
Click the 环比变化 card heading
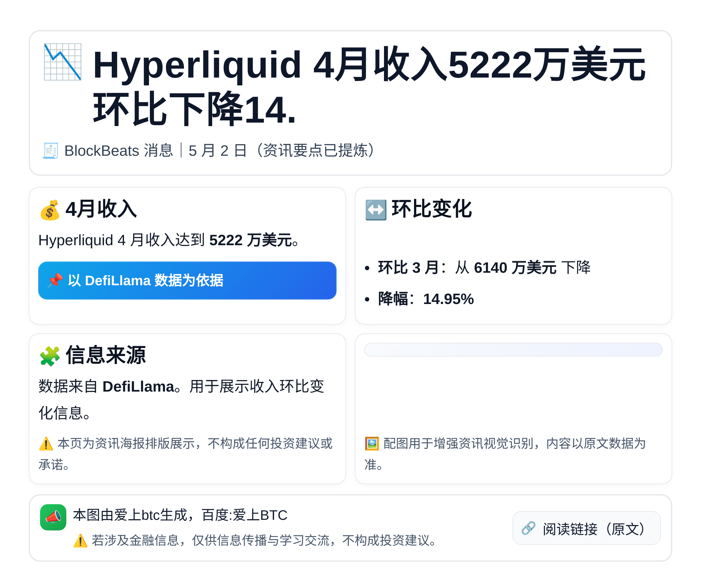point(432,209)
